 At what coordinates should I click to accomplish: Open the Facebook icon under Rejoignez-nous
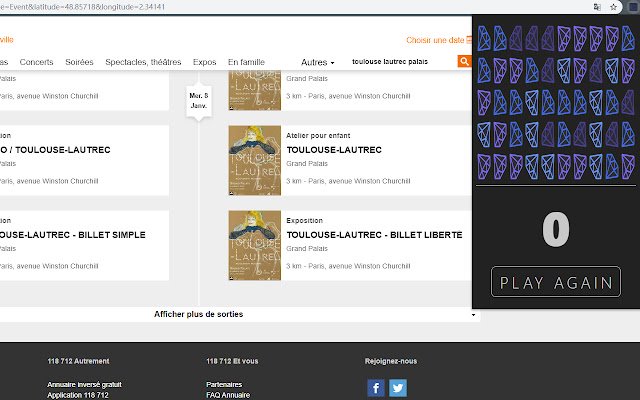pos(376,388)
